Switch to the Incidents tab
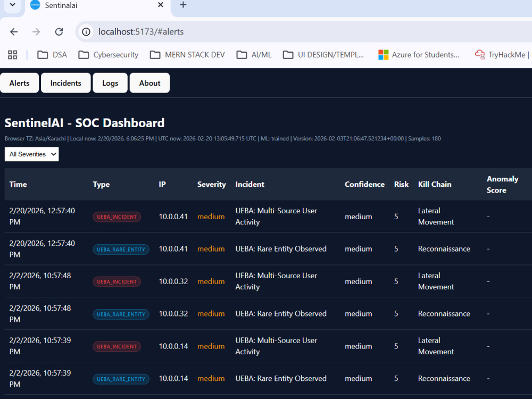 click(x=66, y=83)
